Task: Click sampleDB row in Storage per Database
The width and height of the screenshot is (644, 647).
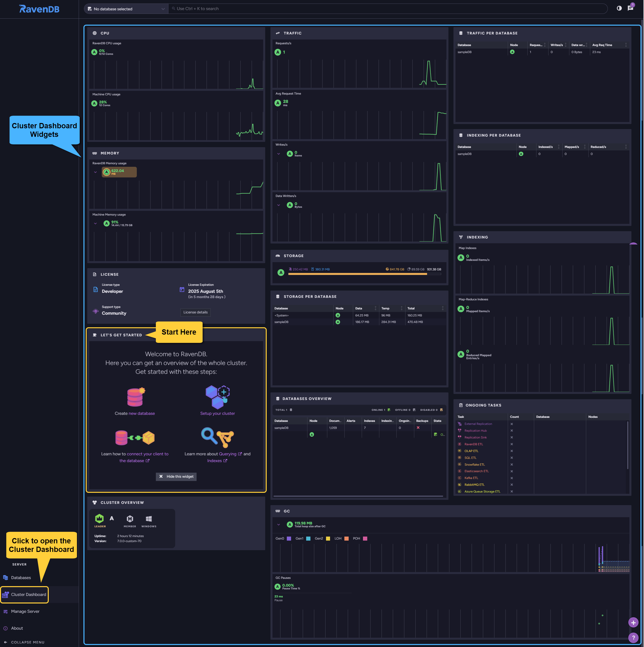Action: 359,322
